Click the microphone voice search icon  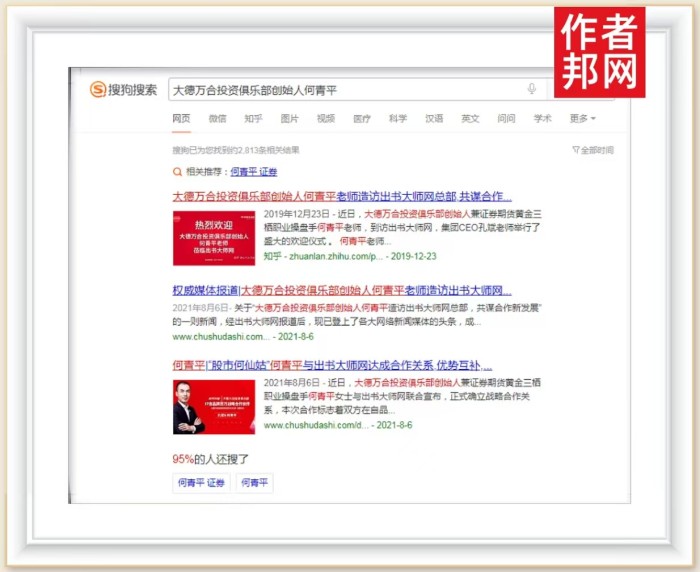tap(532, 90)
